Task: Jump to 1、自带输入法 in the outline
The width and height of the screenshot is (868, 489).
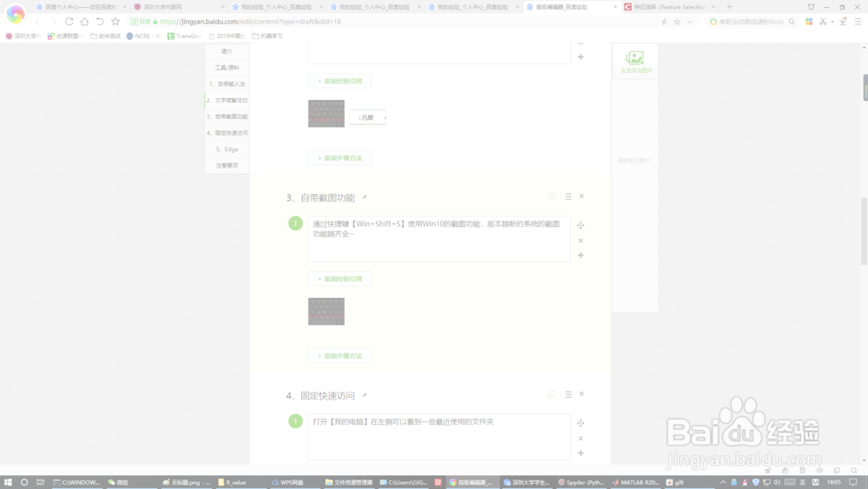Action: click(x=227, y=83)
